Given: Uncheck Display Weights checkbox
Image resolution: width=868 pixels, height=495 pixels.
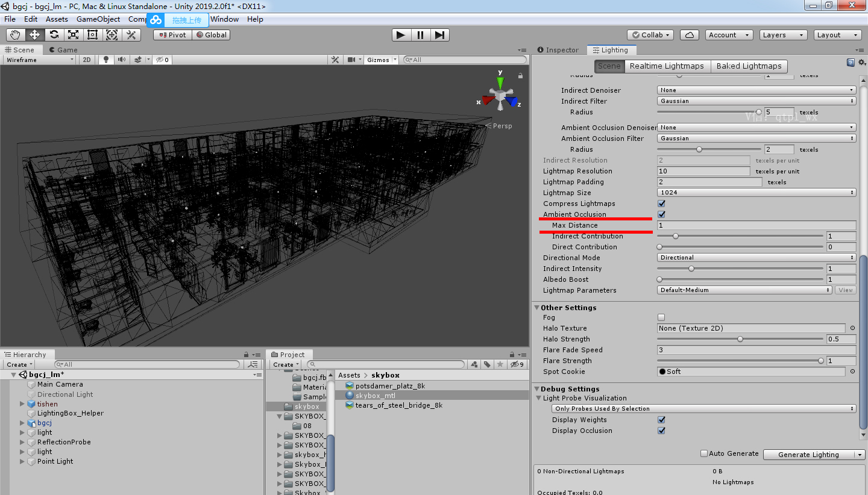Looking at the screenshot, I should click(661, 420).
